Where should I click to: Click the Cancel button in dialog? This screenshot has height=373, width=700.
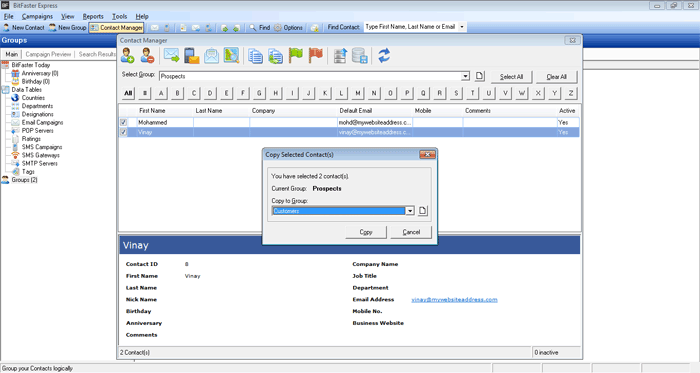pos(411,232)
